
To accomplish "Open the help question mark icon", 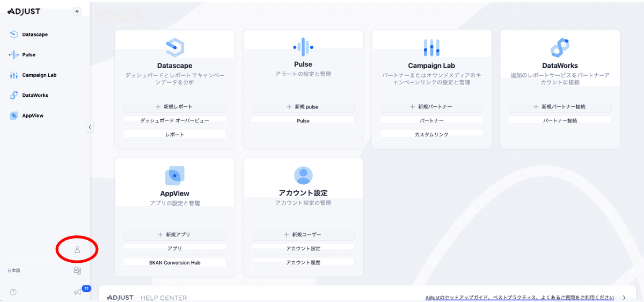I will tap(13, 292).
